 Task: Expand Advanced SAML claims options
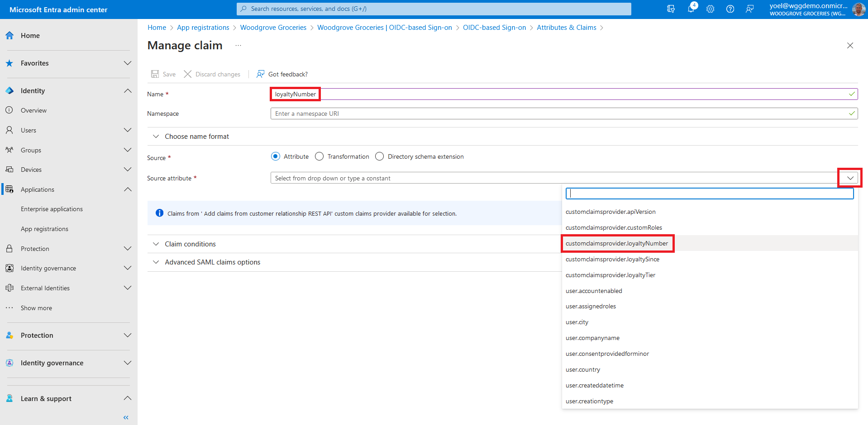pos(212,262)
